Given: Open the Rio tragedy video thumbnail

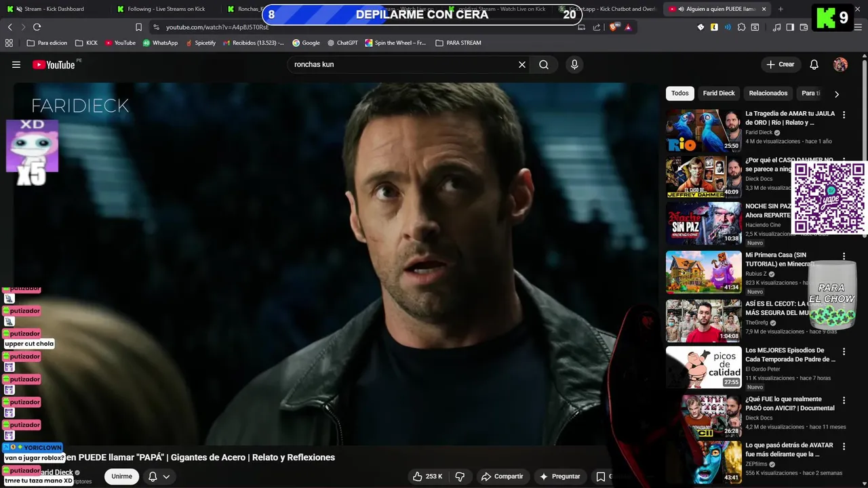Looking at the screenshot, I should (x=703, y=131).
